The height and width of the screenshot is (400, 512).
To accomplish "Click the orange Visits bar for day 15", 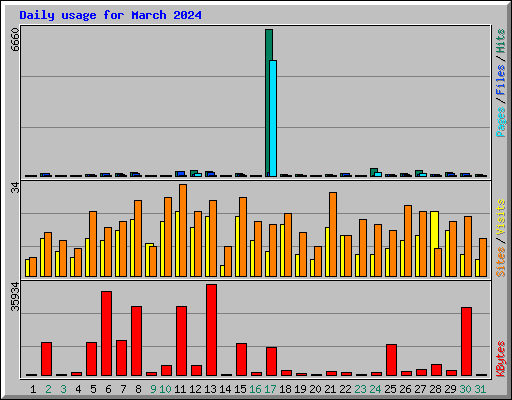I will point(243,237).
